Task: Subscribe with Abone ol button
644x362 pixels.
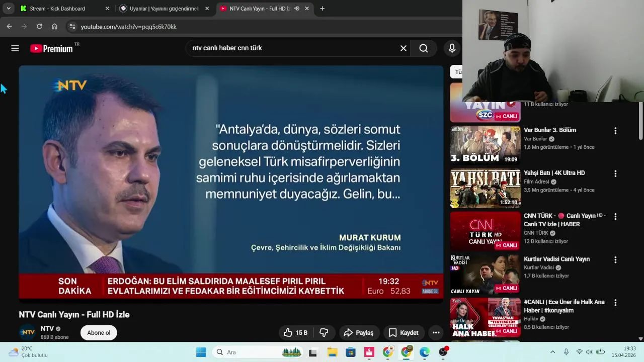Action: pyautogui.click(x=99, y=333)
